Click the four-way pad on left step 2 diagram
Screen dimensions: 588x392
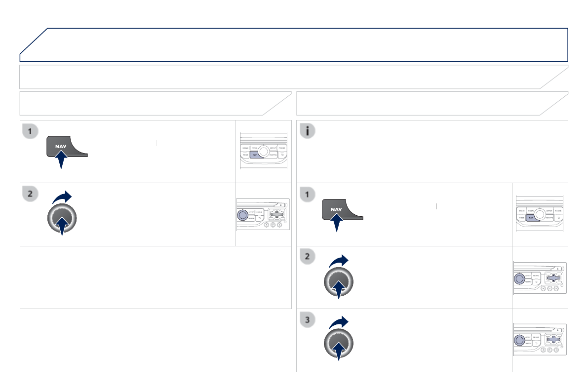tap(276, 214)
